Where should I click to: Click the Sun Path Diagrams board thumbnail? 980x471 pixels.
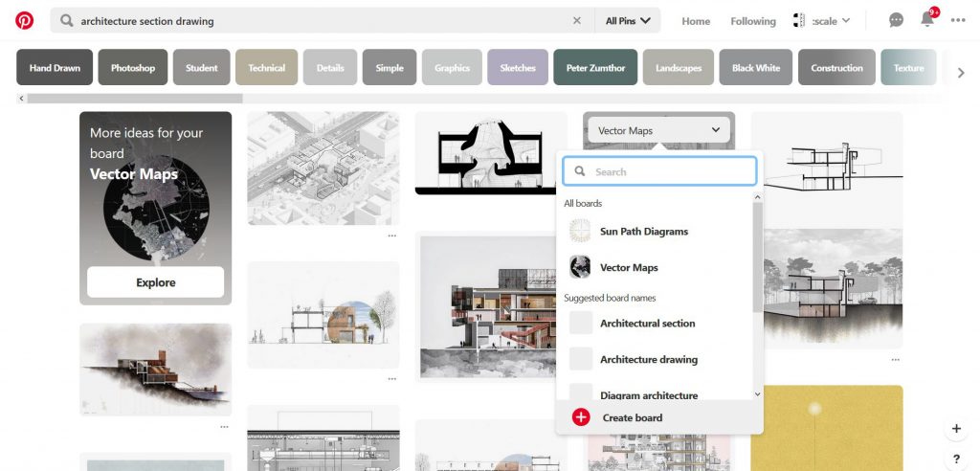tap(580, 231)
